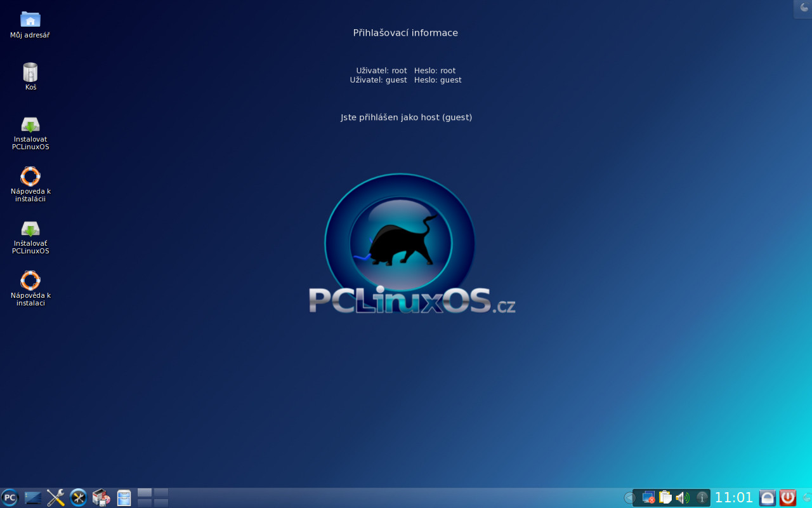812x508 pixels.
Task: Click the speaker volume tray icon
Action: (683, 498)
